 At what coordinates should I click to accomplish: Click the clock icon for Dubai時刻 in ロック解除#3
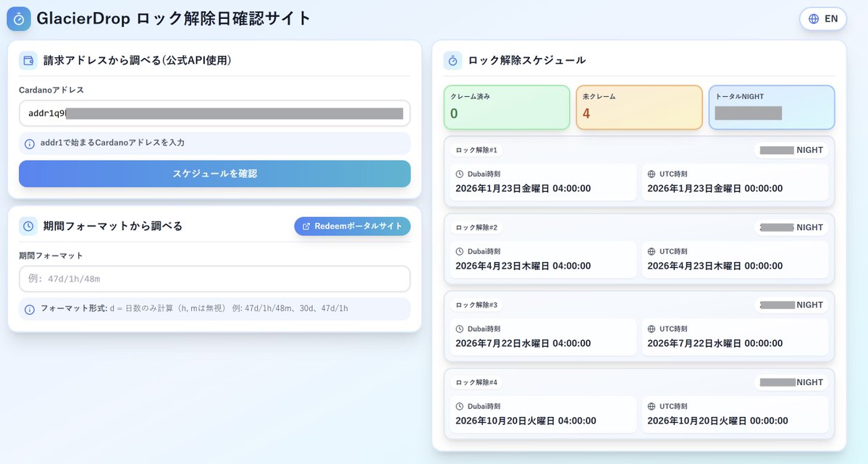click(460, 329)
